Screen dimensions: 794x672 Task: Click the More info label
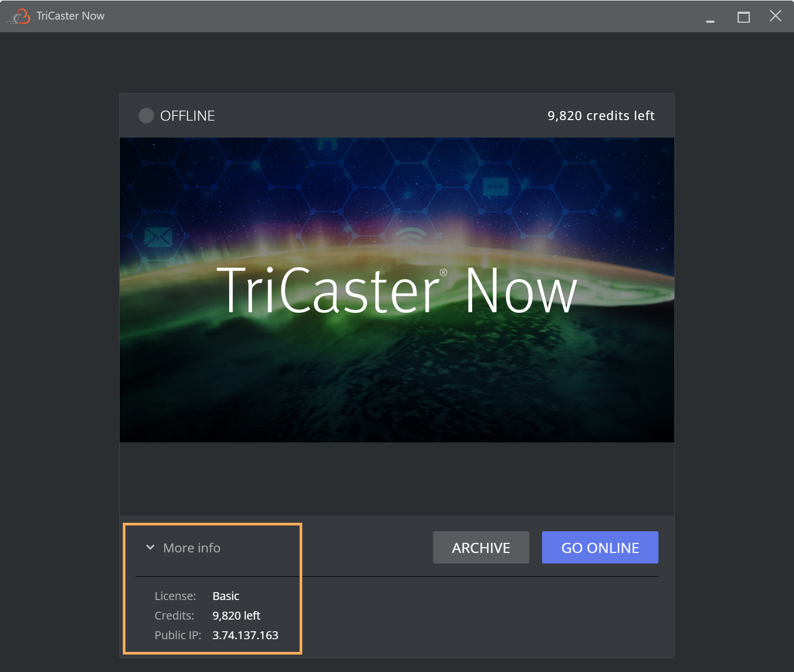point(192,548)
